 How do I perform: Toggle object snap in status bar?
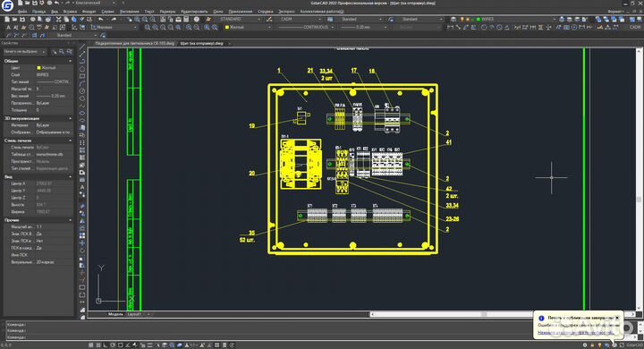tap(121, 345)
